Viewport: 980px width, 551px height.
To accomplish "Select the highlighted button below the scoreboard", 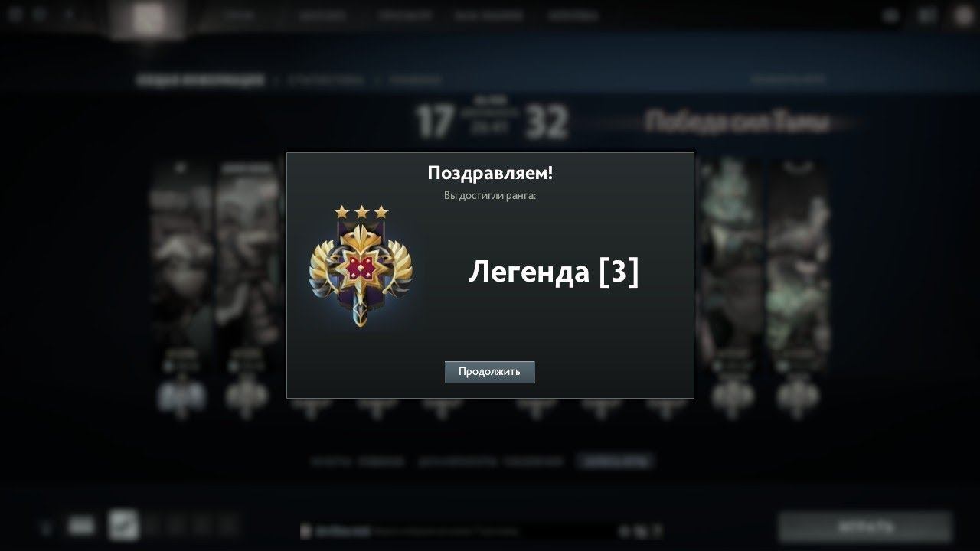I will click(x=616, y=461).
